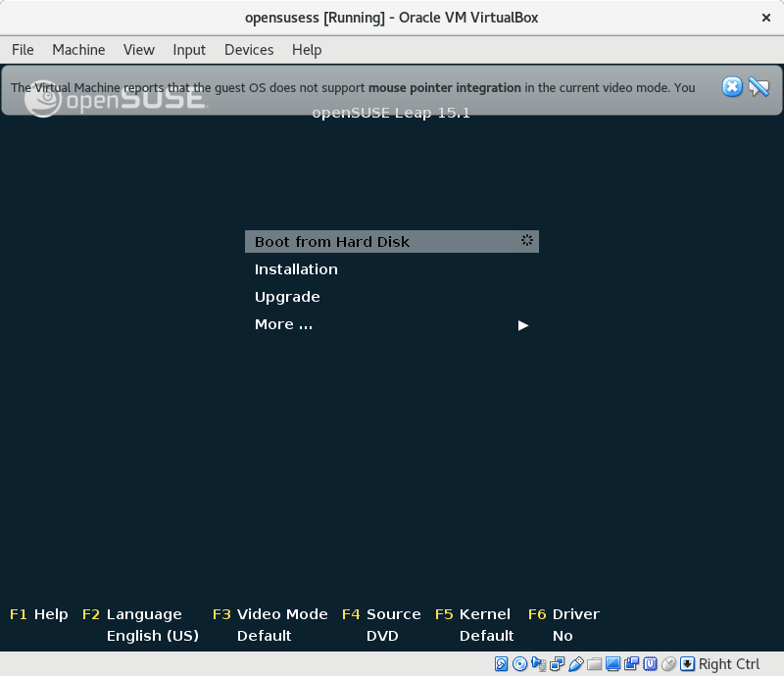The height and width of the screenshot is (676, 784).
Task: Click the mouse integration status icon
Action: pos(668,663)
